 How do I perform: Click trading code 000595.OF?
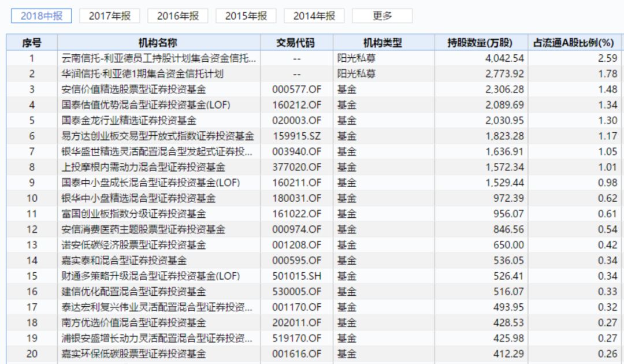(x=296, y=260)
